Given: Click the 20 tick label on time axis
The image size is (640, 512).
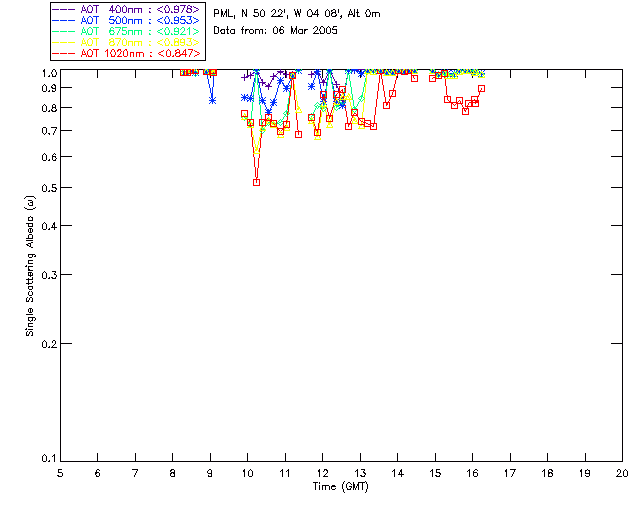Looking at the screenshot, I should click(622, 472).
